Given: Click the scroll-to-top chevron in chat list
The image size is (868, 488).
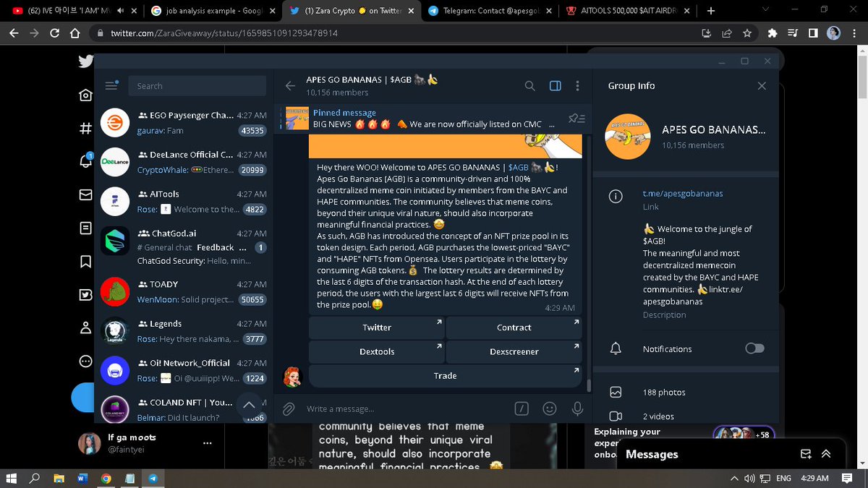Looking at the screenshot, I should coord(248,405).
